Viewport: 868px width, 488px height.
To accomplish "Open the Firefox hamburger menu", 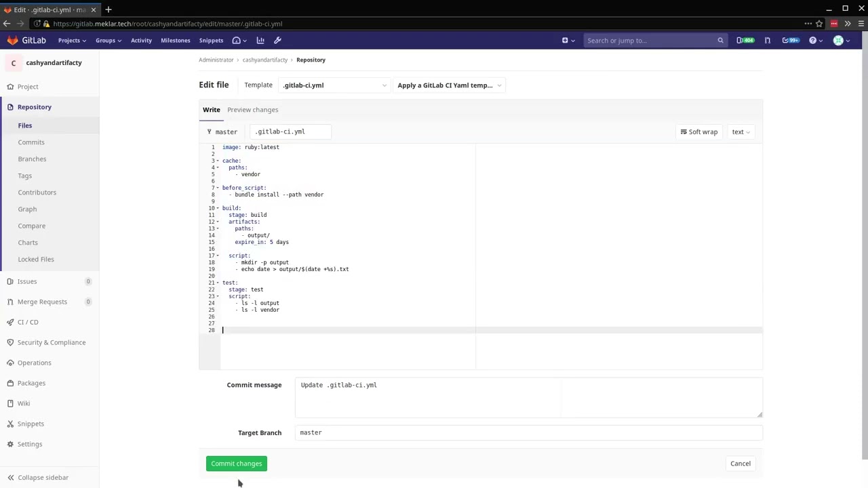I will click(860, 24).
